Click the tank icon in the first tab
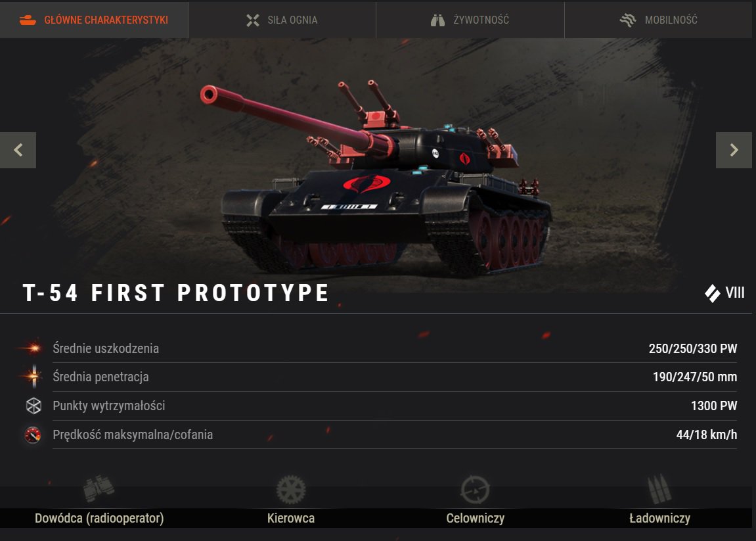Viewport: 756px width, 541px height. (28, 20)
